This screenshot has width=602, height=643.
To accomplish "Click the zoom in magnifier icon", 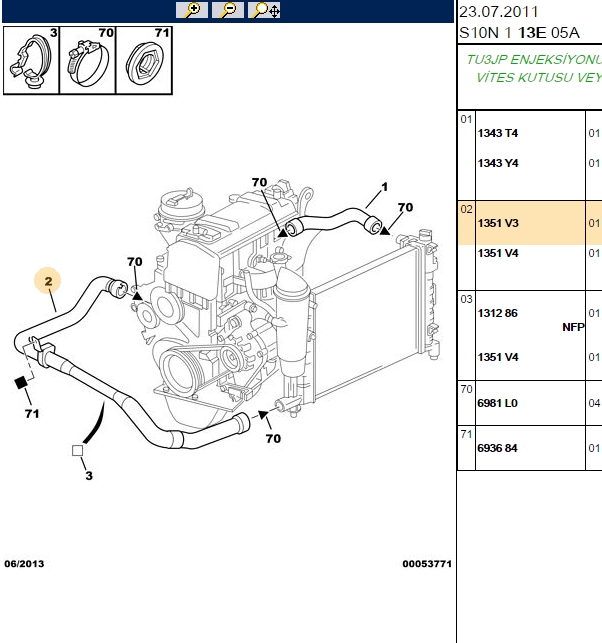I will pyautogui.click(x=192, y=10).
